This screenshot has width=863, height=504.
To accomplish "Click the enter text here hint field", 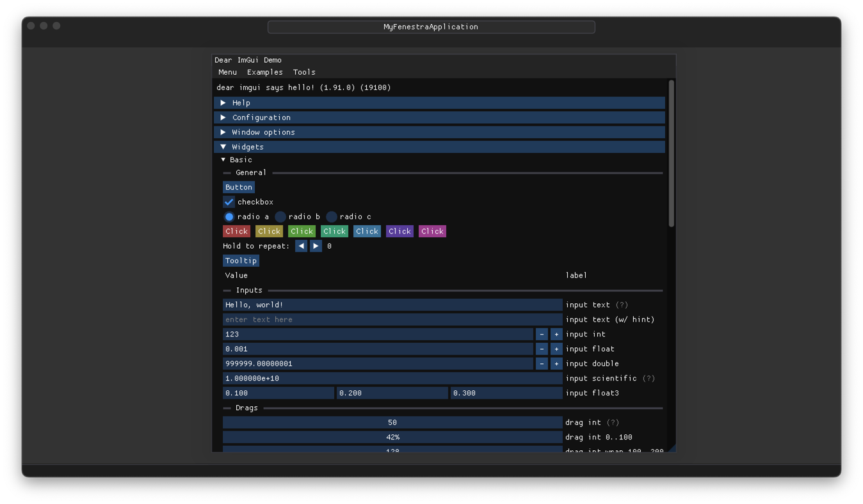I will point(392,319).
